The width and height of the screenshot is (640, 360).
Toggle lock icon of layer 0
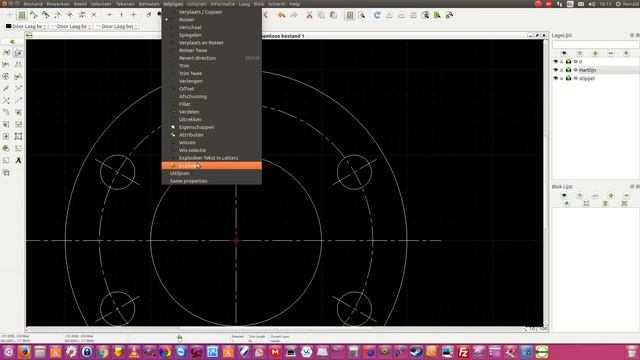coord(562,62)
